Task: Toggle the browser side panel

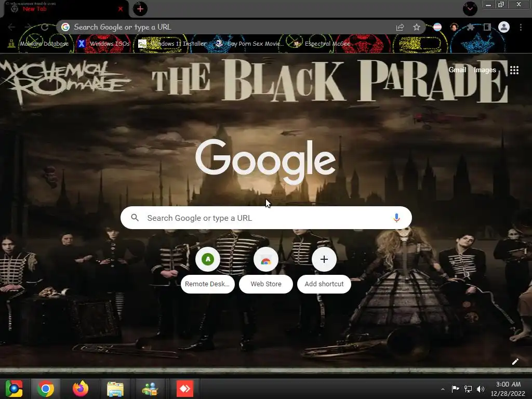Action: coord(487,27)
